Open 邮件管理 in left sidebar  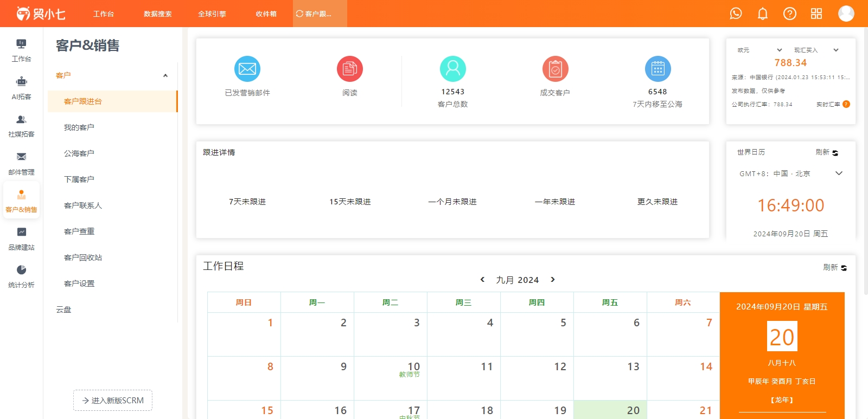(x=21, y=164)
